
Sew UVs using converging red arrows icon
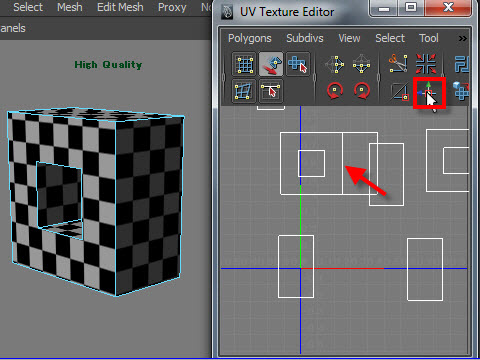[x=426, y=63]
